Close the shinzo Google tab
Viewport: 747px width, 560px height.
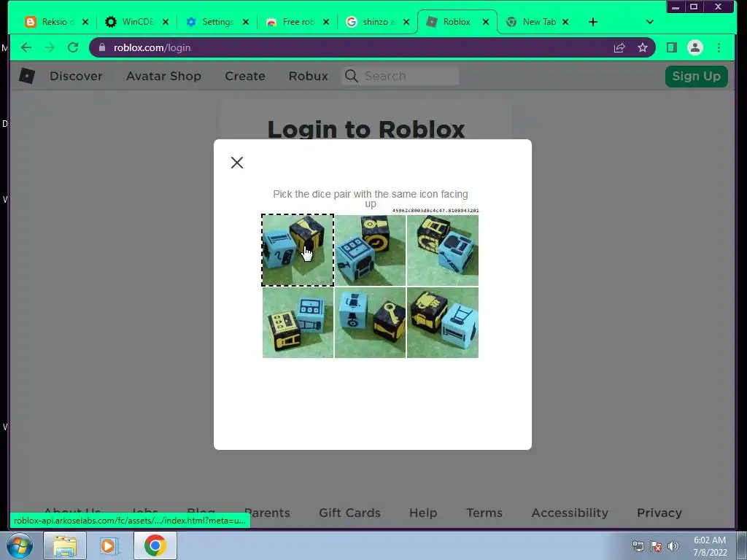(x=406, y=22)
